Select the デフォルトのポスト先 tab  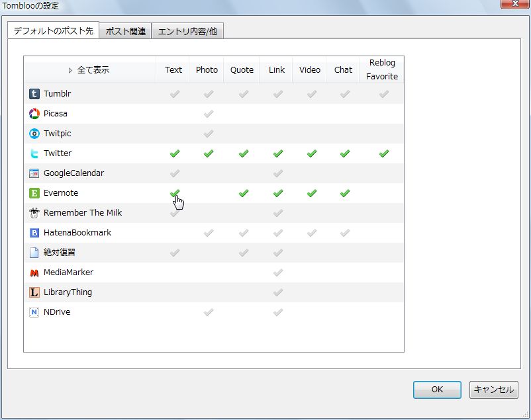pos(53,31)
